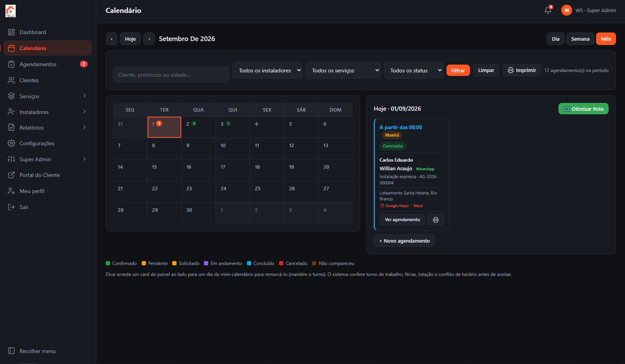Screen dimensions: 625x364
Task: Click the Hoje button
Action: point(130,39)
